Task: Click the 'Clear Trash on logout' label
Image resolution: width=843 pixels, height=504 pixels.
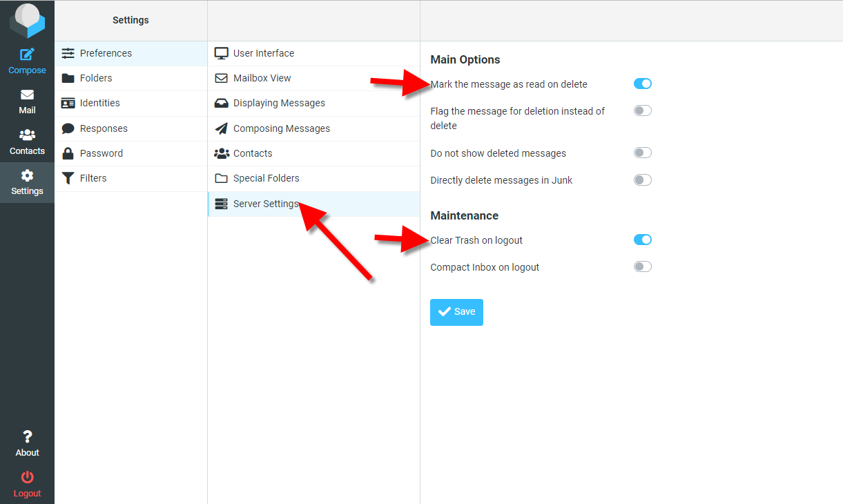Action: click(476, 240)
